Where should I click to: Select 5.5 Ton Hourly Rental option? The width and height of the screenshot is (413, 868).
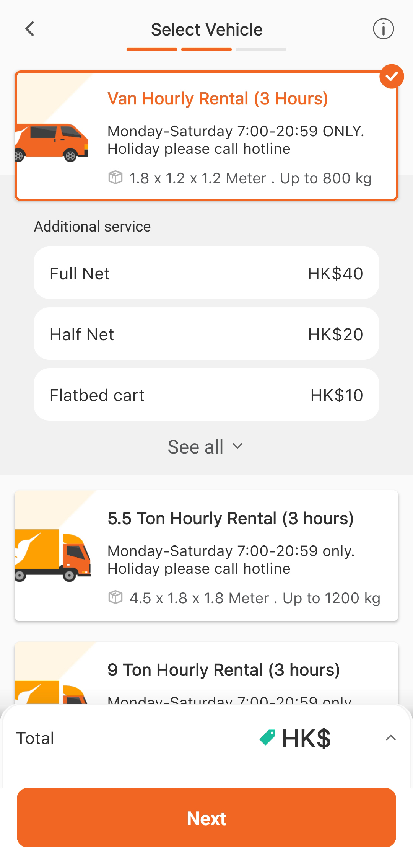click(206, 556)
